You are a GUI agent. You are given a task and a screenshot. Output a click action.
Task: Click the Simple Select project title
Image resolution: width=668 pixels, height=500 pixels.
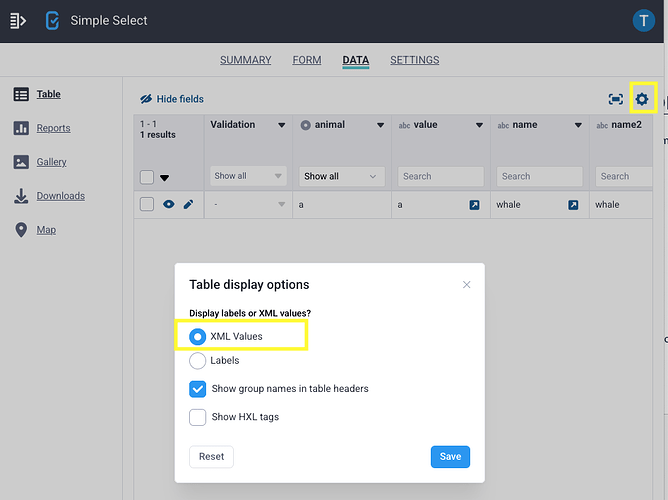point(109,20)
